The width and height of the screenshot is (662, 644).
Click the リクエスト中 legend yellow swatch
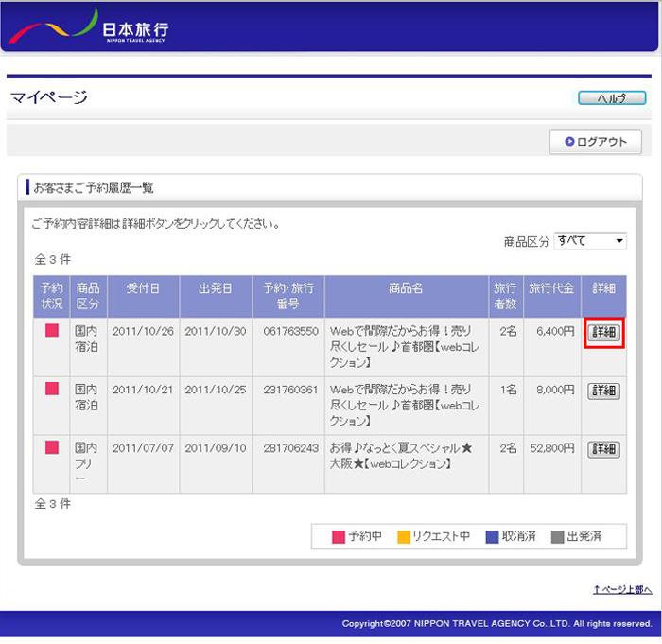(404, 537)
